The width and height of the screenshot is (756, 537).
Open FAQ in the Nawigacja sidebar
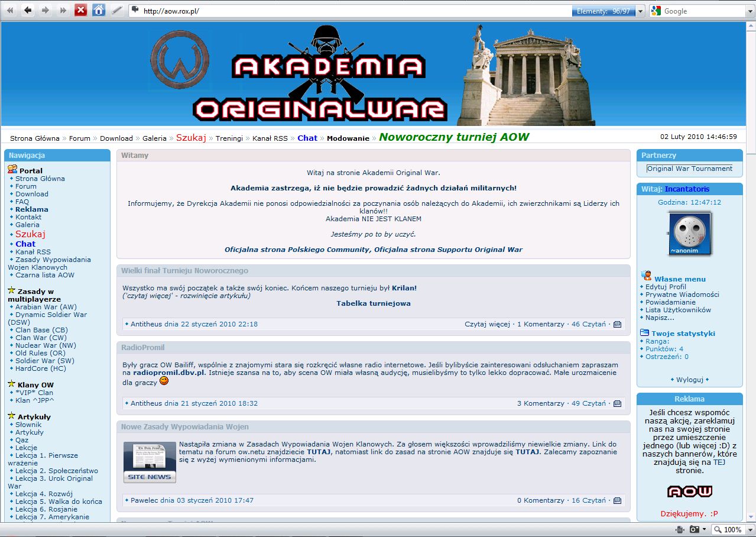pos(22,201)
